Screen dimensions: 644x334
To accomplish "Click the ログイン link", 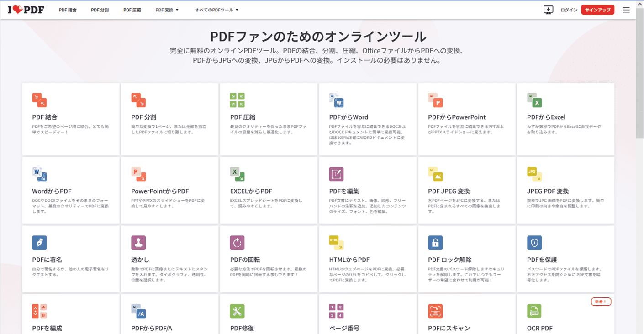I will pyautogui.click(x=569, y=10).
